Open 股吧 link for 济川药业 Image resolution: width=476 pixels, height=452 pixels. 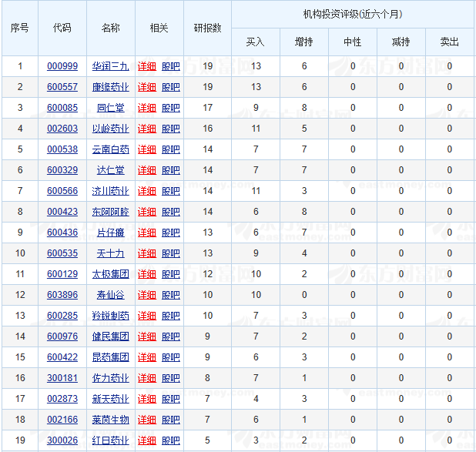click(171, 191)
